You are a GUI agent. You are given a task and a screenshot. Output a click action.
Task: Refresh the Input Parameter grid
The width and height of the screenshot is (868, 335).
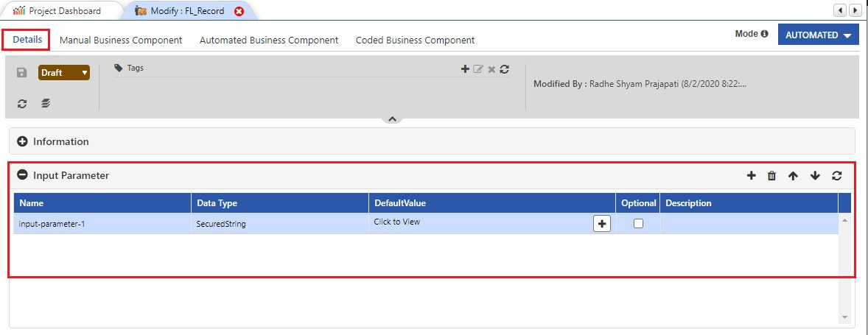[x=837, y=176]
